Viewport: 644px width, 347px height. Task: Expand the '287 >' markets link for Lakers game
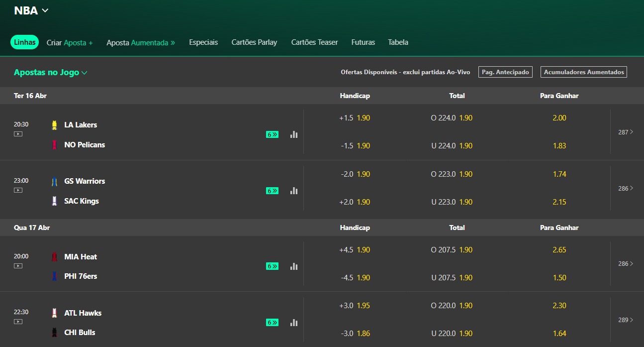coord(625,132)
